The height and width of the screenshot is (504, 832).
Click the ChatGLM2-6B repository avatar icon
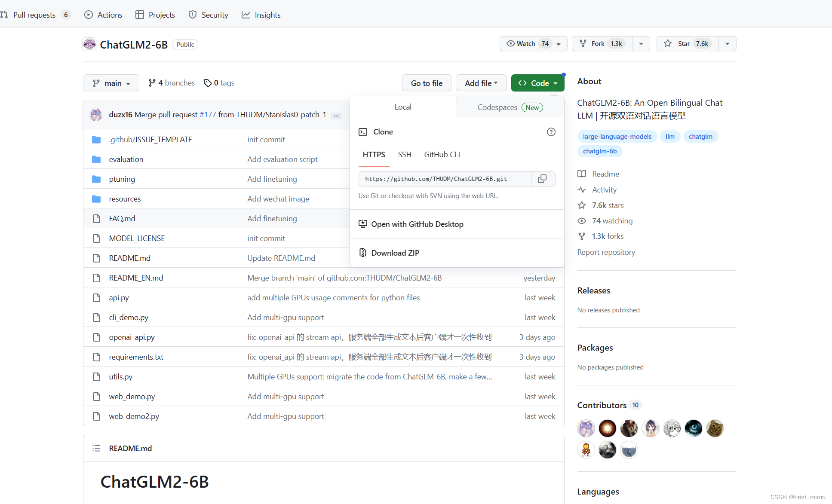[89, 44]
